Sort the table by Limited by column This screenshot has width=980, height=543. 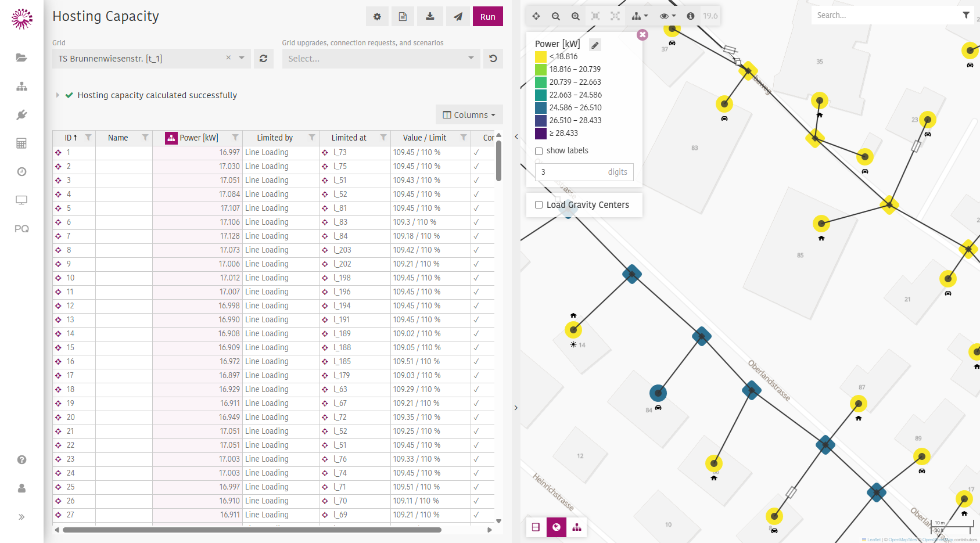click(x=275, y=138)
